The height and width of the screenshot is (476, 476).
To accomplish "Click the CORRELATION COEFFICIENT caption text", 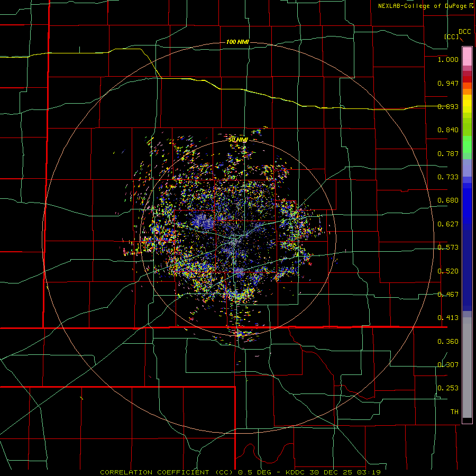I will (x=154, y=472).
